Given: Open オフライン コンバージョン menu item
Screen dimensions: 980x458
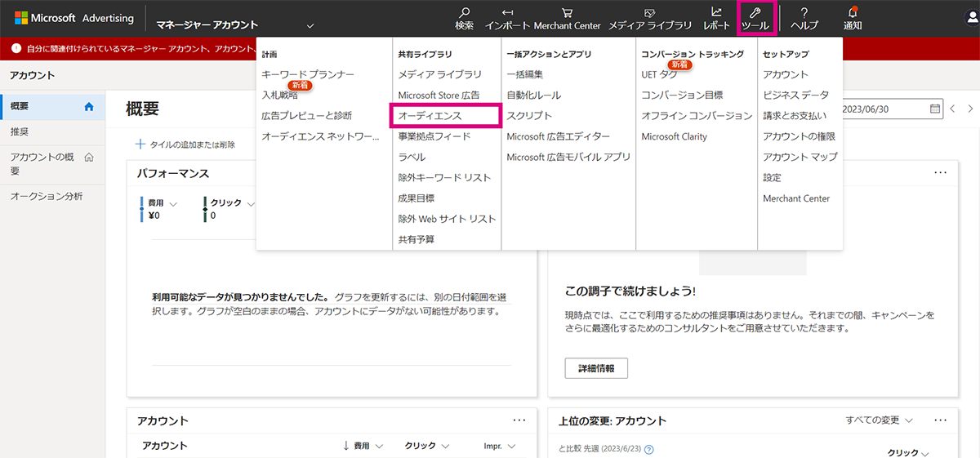Looking at the screenshot, I should point(697,116).
